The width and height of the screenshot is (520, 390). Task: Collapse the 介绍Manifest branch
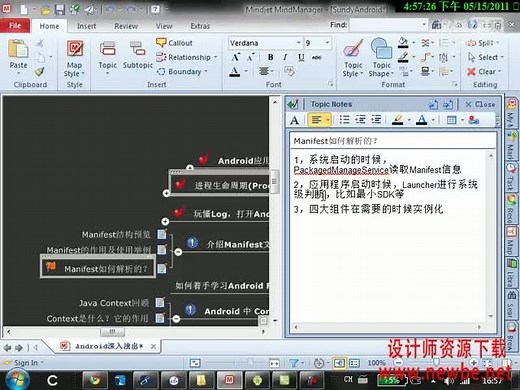pyautogui.click(x=178, y=252)
